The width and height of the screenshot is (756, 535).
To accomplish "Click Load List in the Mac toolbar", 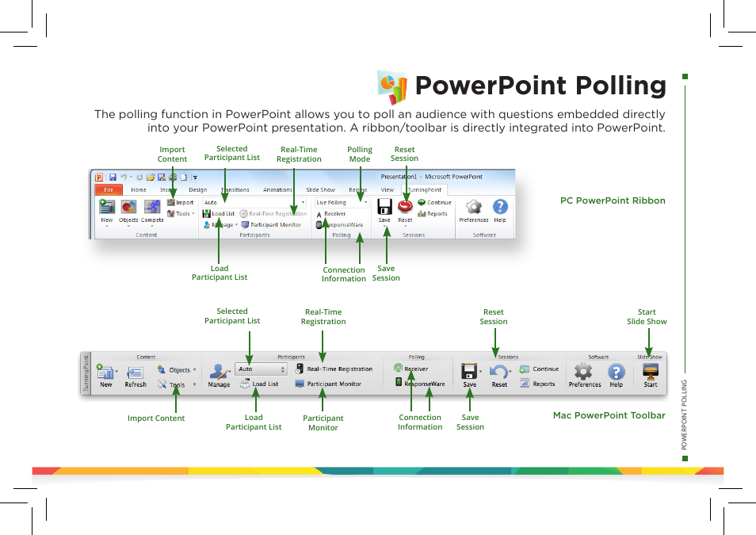I will 259,384.
